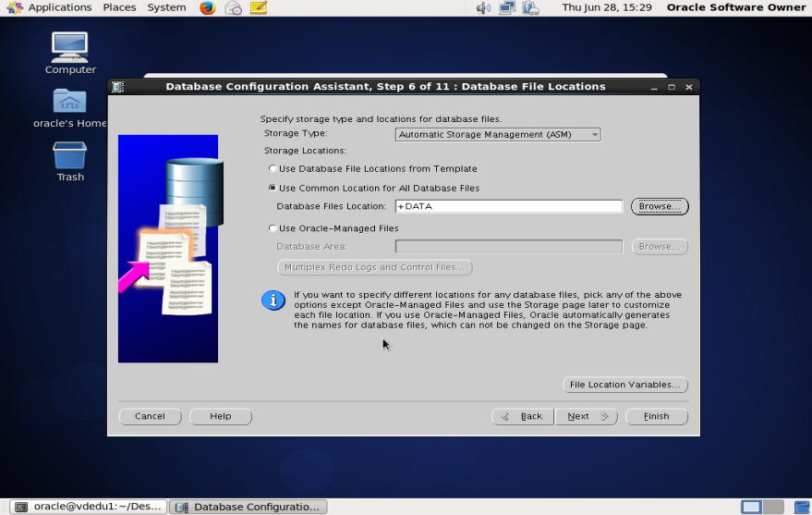The height and width of the screenshot is (515, 812).
Task: Click the Database Files Location text field
Action: pyautogui.click(x=508, y=206)
